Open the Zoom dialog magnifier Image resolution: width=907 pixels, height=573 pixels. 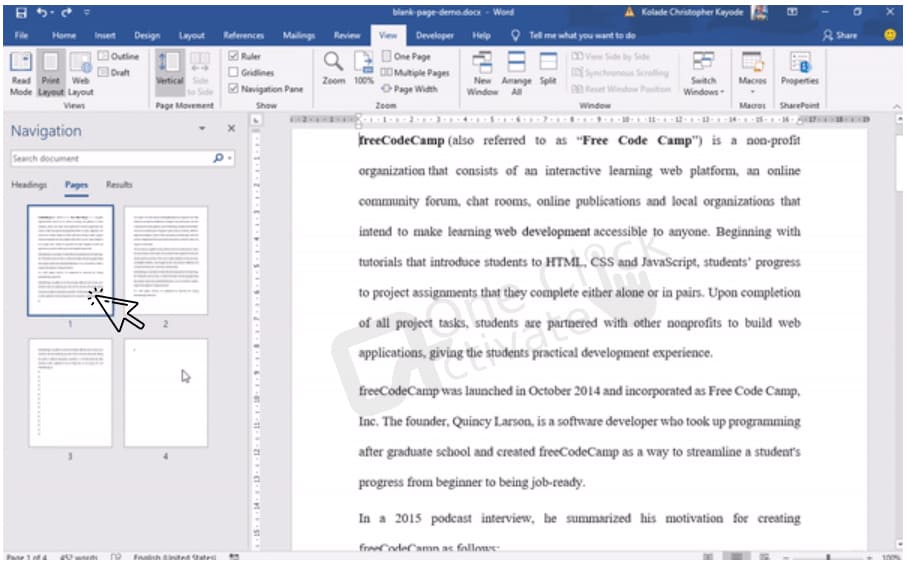coord(334,68)
